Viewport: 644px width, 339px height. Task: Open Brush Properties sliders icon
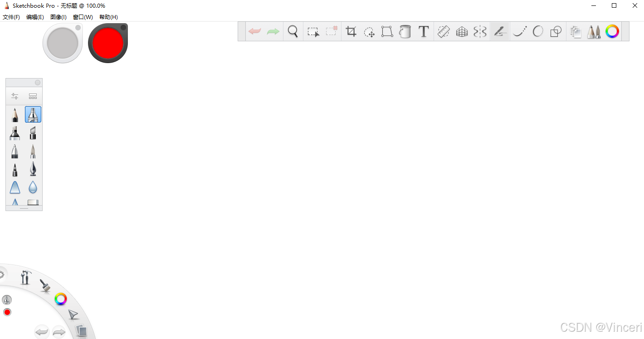click(15, 96)
